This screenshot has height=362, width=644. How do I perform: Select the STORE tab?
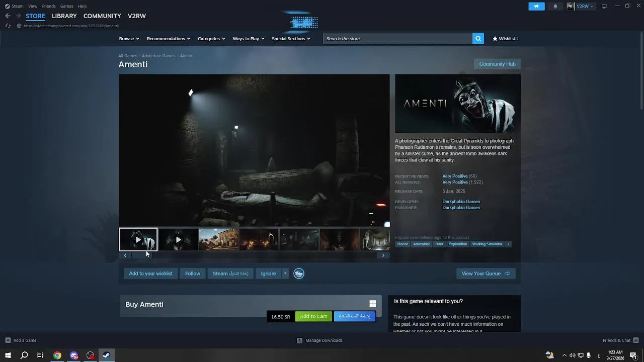pyautogui.click(x=35, y=16)
